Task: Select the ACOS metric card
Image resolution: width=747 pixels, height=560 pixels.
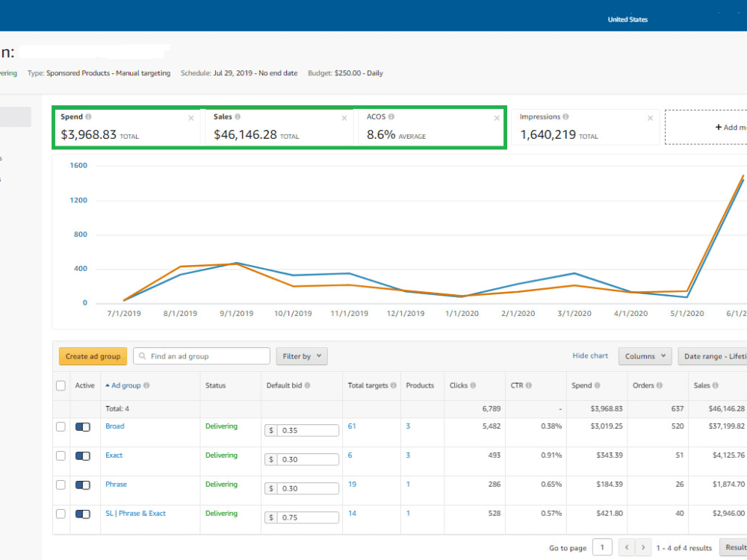Action: coord(432,127)
